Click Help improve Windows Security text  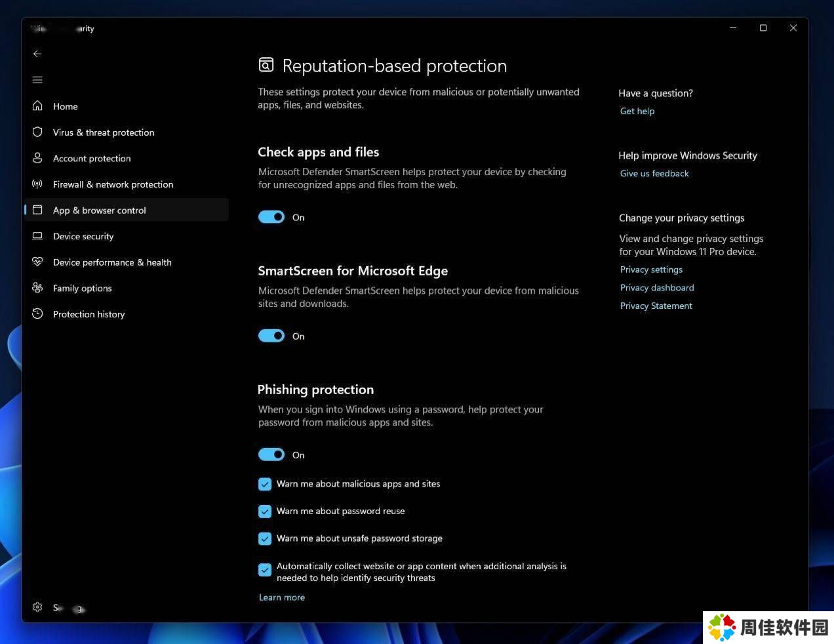click(x=688, y=155)
